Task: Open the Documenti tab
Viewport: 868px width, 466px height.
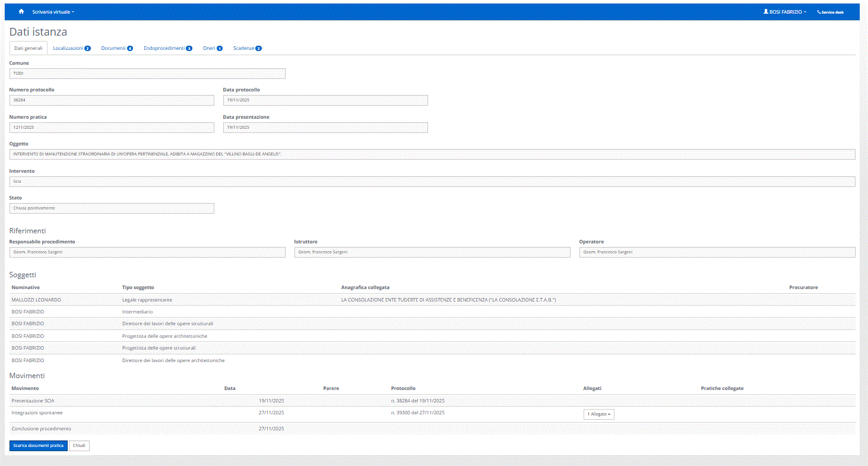Action: tap(116, 48)
